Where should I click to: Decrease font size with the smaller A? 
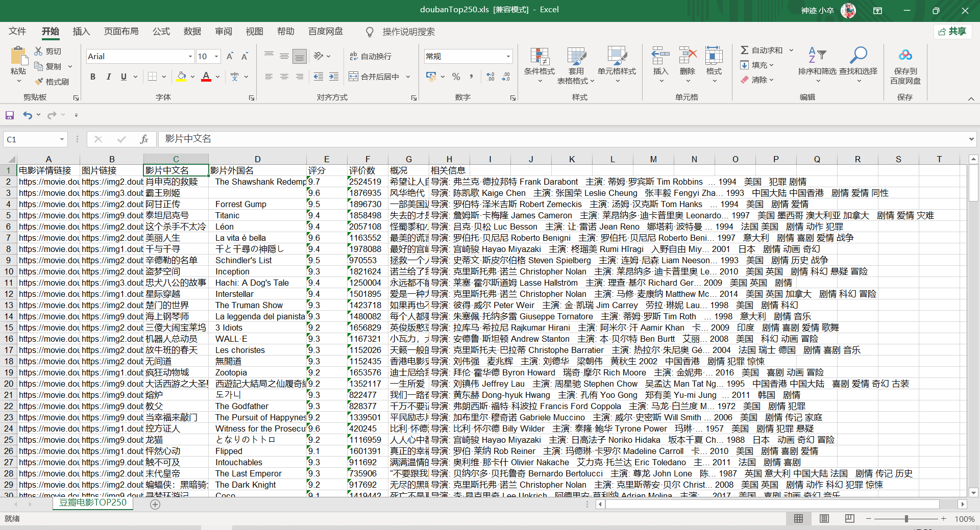pos(244,56)
